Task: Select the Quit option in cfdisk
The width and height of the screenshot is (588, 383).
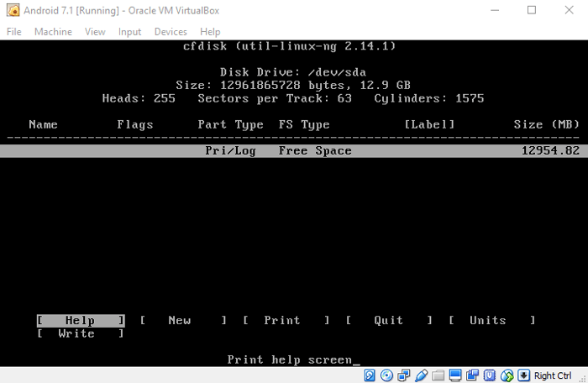Action: 389,320
